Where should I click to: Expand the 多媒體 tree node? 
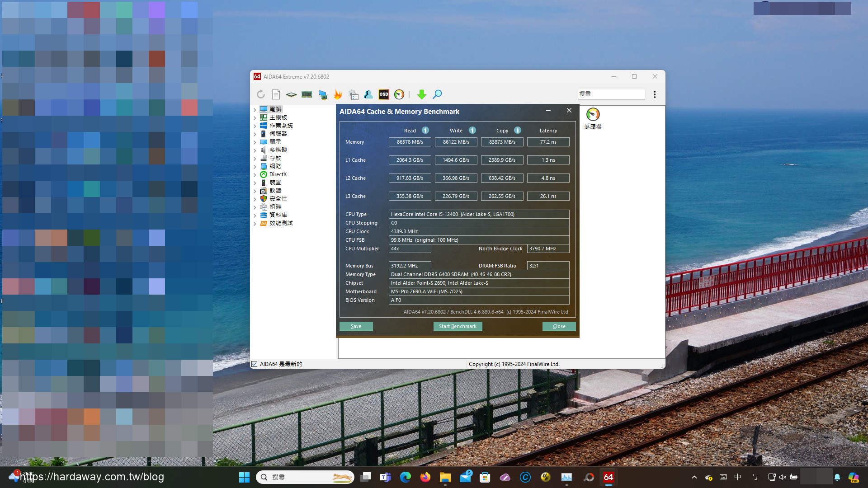255,150
